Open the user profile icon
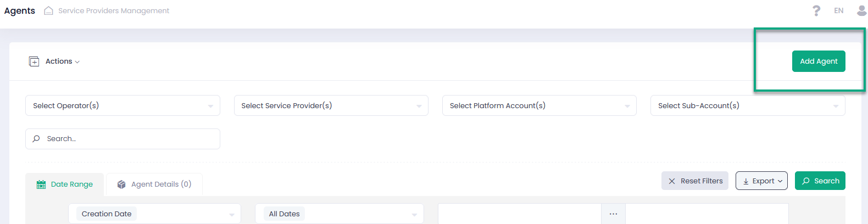868x224 pixels. pyautogui.click(x=861, y=11)
